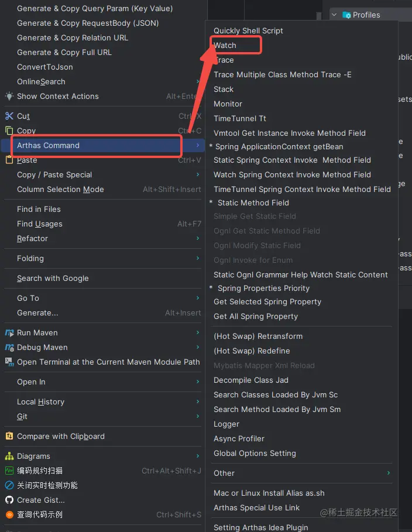Click the Cut scissors icon
The image size is (412, 532).
(9, 116)
